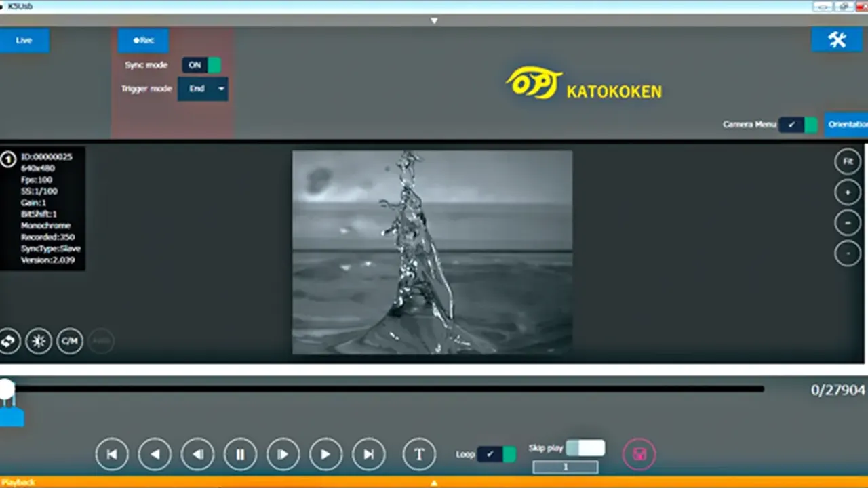Jump to the last frame
The height and width of the screenshot is (488, 868).
[368, 454]
